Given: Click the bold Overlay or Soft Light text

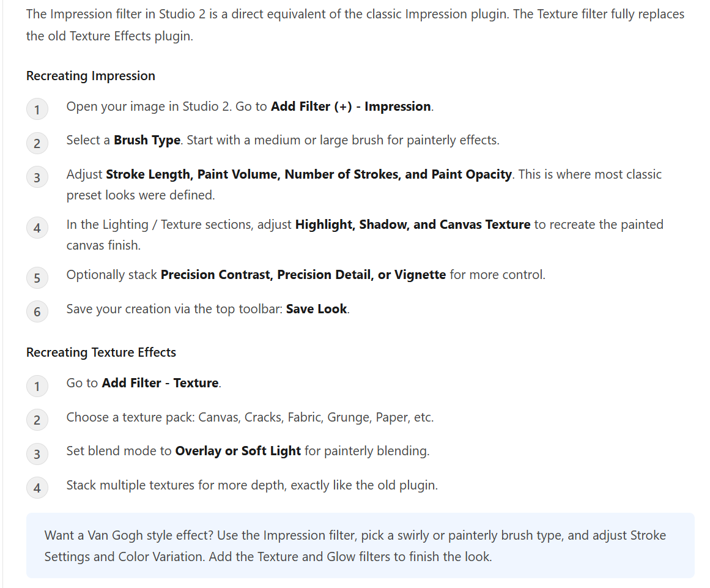Looking at the screenshot, I should 238,451.
